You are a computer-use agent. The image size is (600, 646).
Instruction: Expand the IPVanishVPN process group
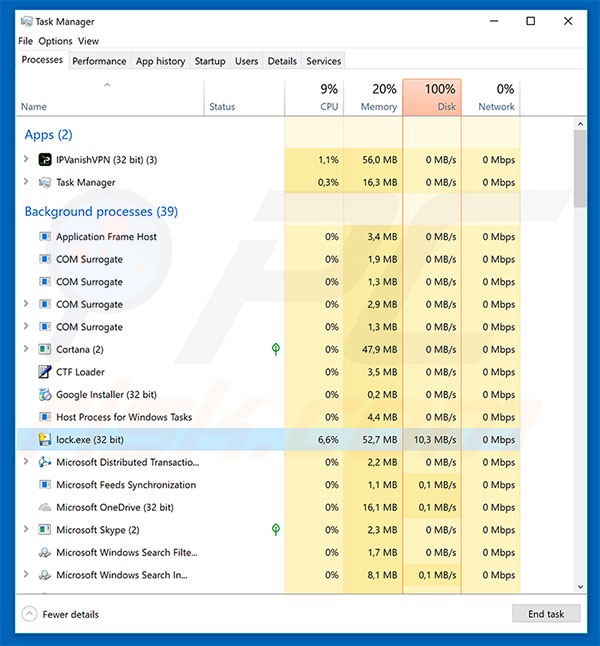[x=26, y=160]
